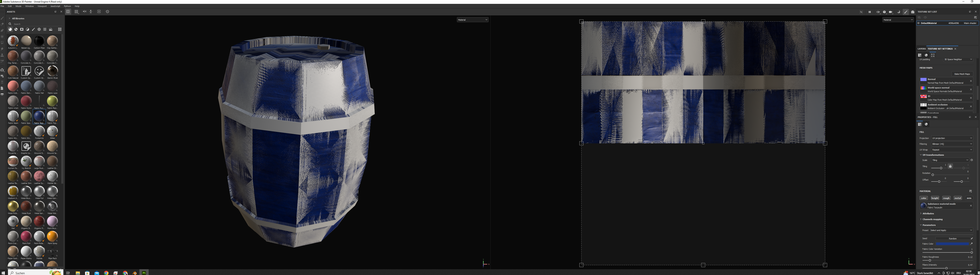Filter assets by brushes

click(34, 29)
